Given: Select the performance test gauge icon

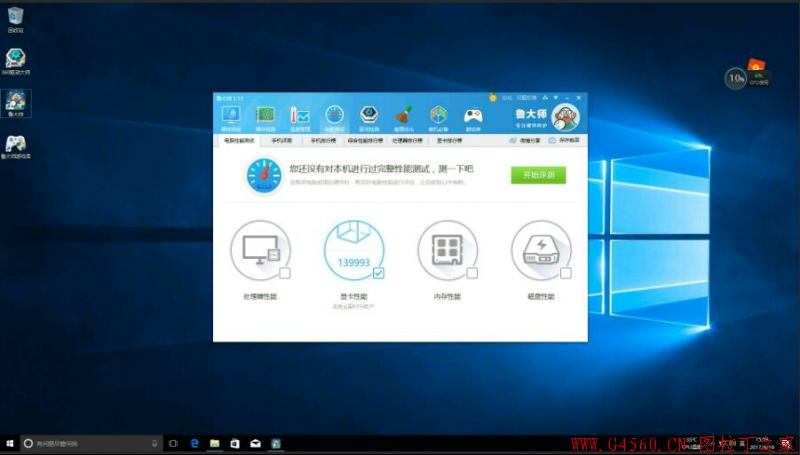Looking at the screenshot, I should (x=334, y=118).
